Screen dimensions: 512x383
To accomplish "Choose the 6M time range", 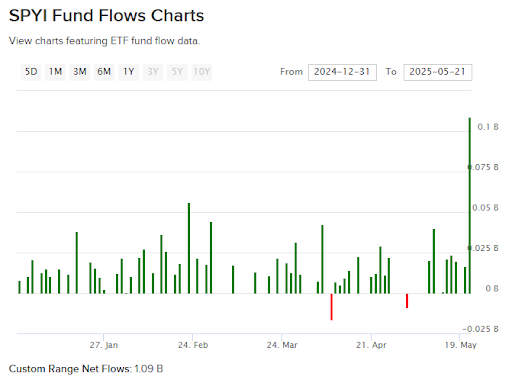I will (104, 72).
